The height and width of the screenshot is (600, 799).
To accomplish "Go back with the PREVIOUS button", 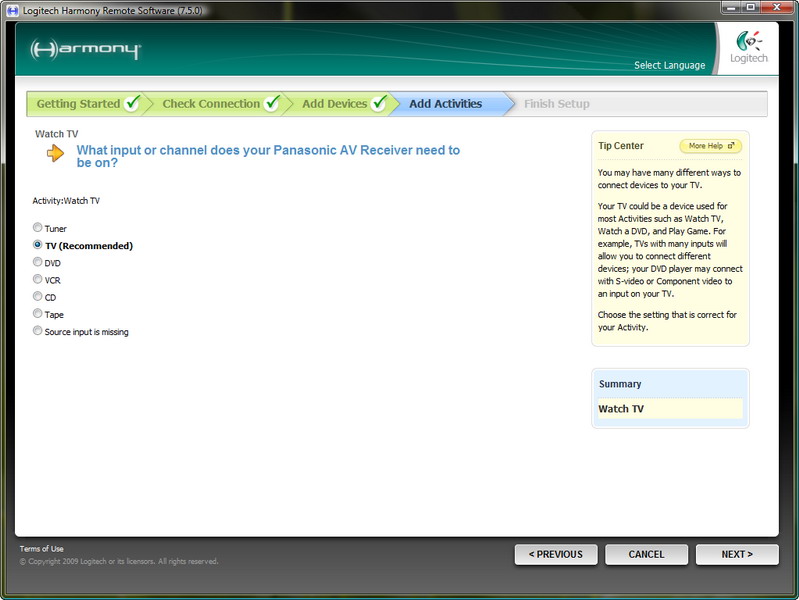I will [555, 554].
